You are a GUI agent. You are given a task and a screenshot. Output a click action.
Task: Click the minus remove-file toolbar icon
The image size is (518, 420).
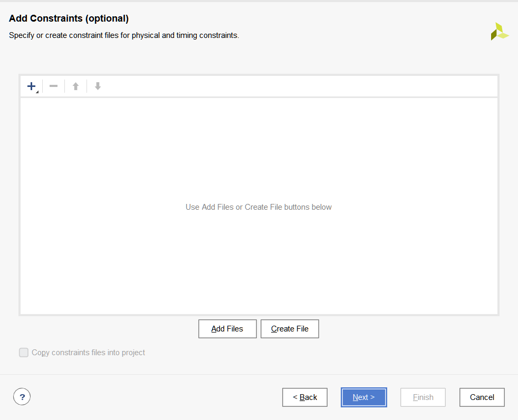(x=53, y=86)
